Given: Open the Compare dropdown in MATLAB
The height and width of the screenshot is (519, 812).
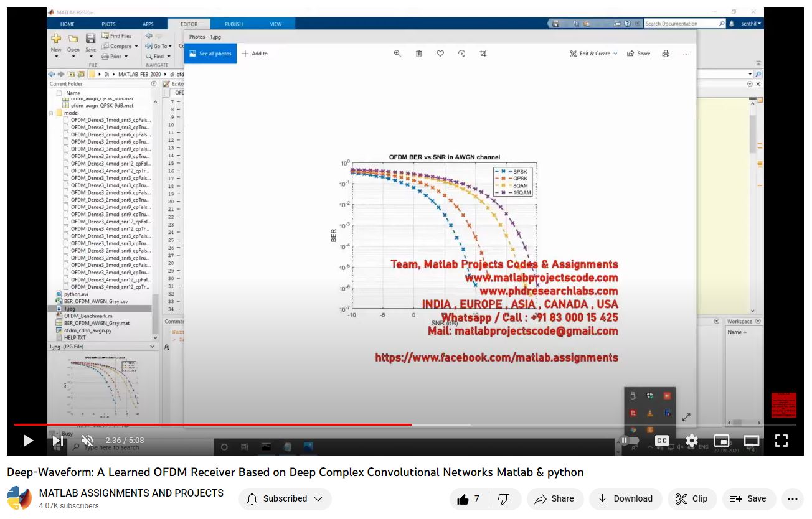Looking at the screenshot, I should pos(120,46).
